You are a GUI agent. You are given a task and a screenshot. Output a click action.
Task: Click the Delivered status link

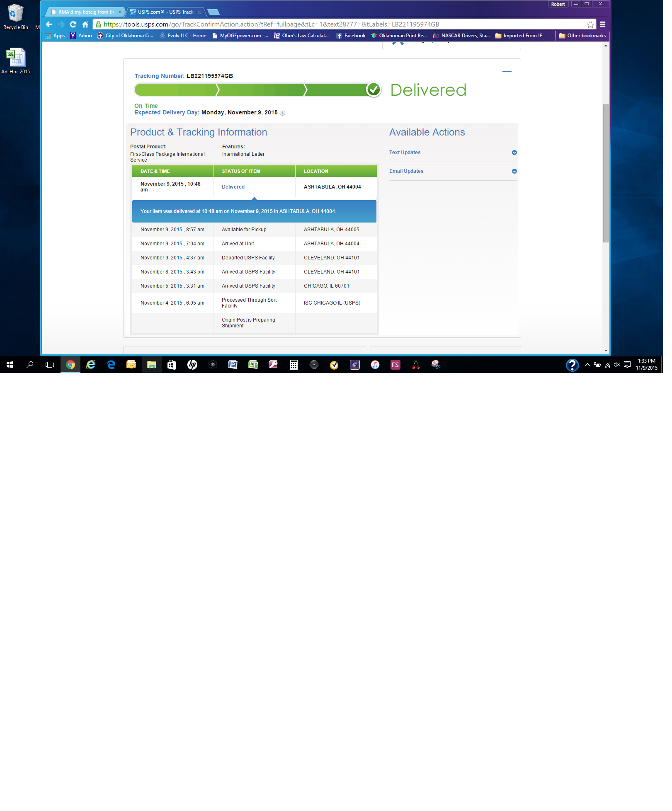pyautogui.click(x=233, y=187)
